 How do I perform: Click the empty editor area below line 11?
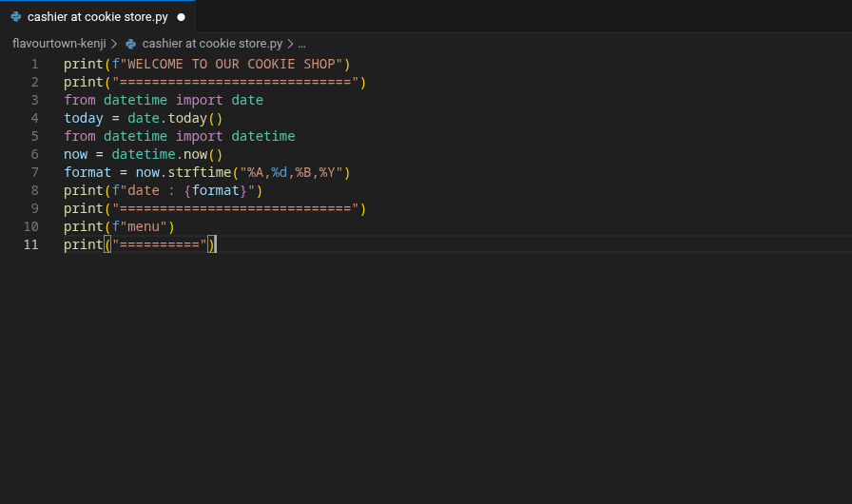[x=428, y=380]
